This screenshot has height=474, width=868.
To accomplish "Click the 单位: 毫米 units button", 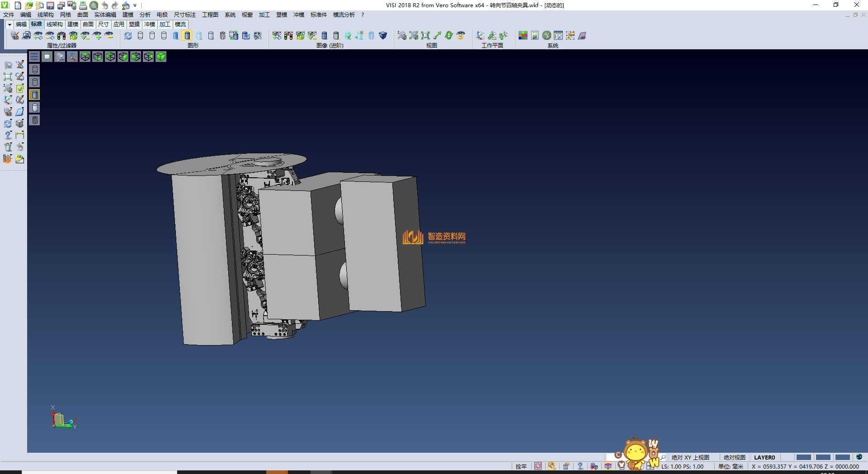I will 731,466.
